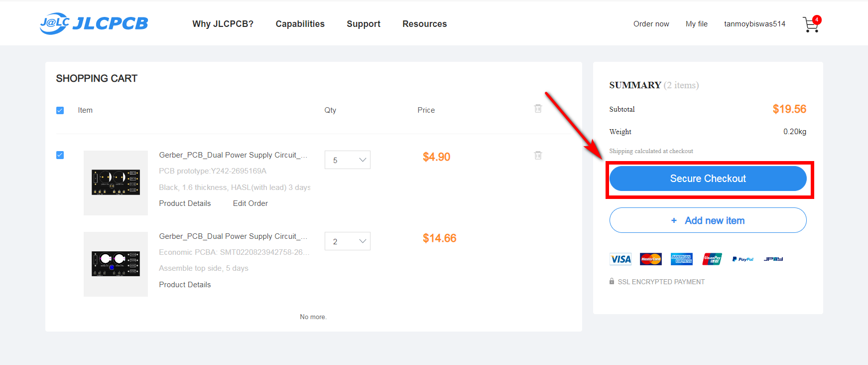The width and height of the screenshot is (868, 365).
Task: Click the JLCPCB logo
Action: [x=94, y=23]
